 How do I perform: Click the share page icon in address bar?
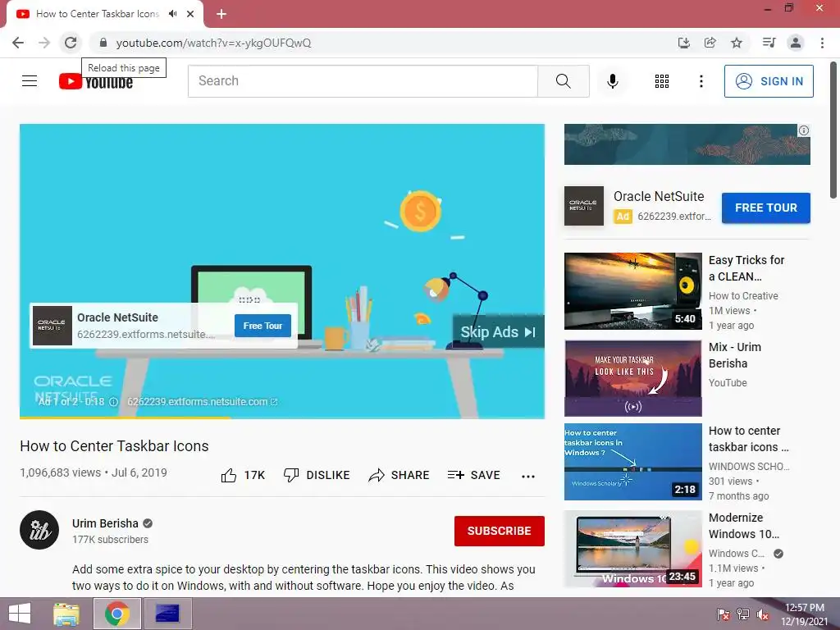tap(710, 43)
